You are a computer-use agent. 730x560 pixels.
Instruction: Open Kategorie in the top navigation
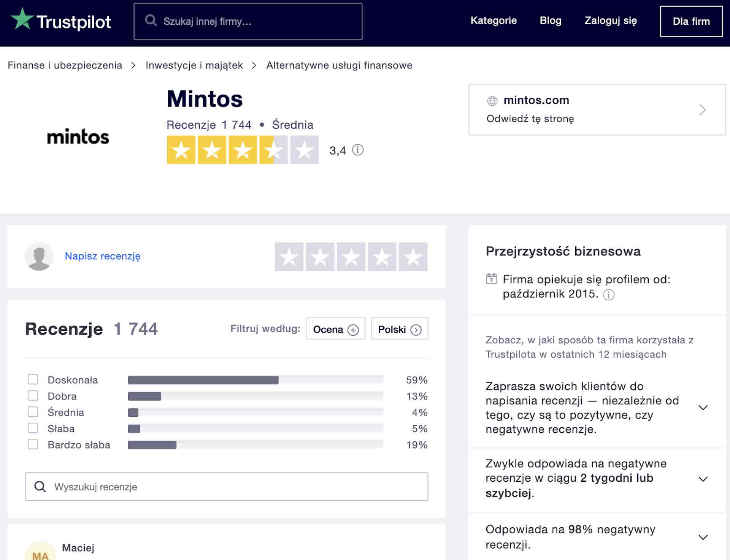494,21
